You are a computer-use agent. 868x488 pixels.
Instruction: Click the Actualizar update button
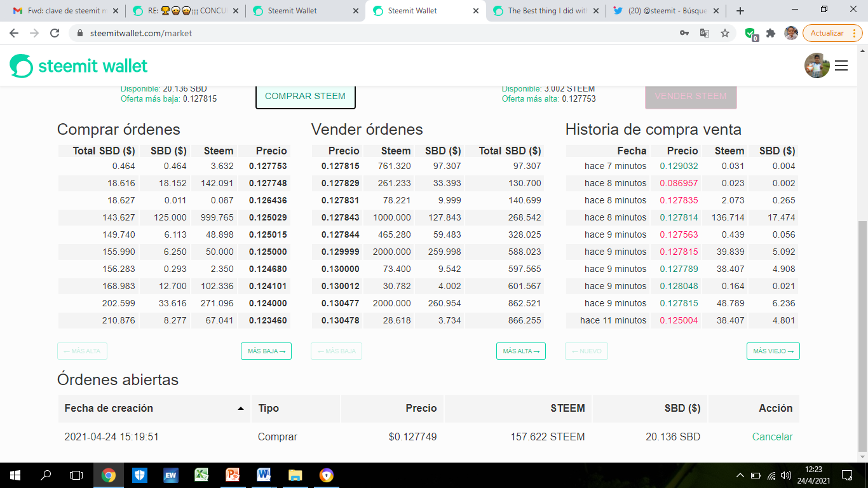(827, 33)
